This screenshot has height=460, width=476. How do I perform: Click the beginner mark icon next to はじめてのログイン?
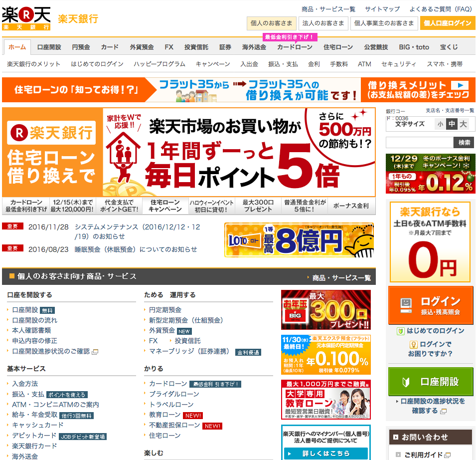point(401,331)
